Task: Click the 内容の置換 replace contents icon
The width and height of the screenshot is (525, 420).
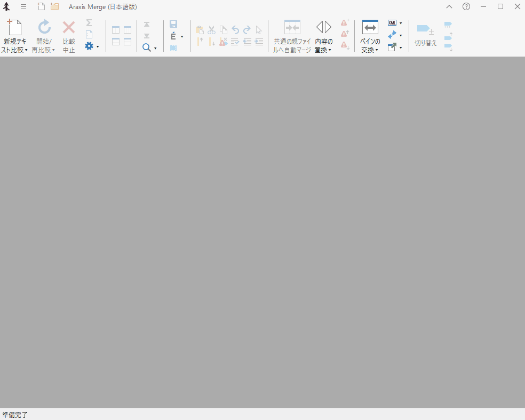Action: click(x=323, y=28)
